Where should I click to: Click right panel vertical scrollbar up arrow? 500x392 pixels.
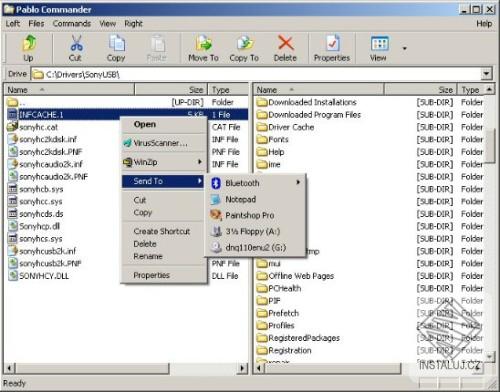(489, 89)
